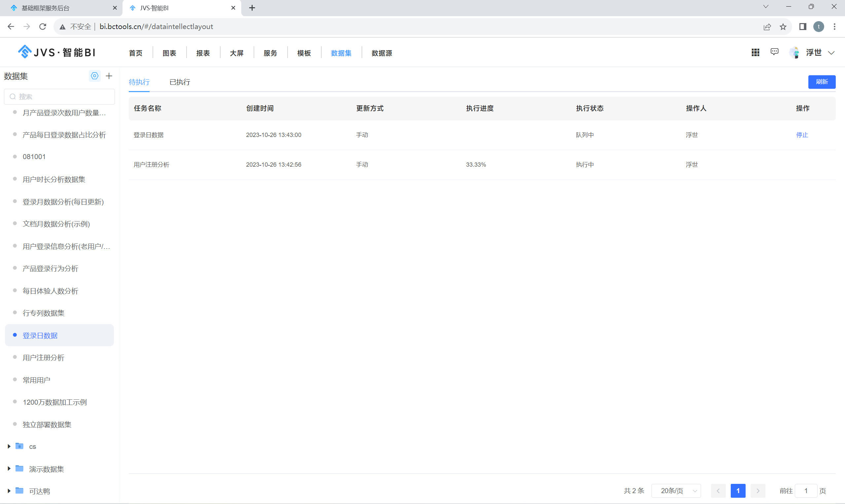
Task: Open the 20条/页 page size dropdown
Action: (676, 491)
